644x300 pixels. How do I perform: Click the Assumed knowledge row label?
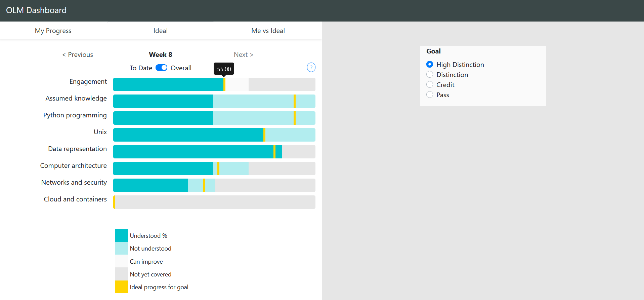[x=76, y=98]
